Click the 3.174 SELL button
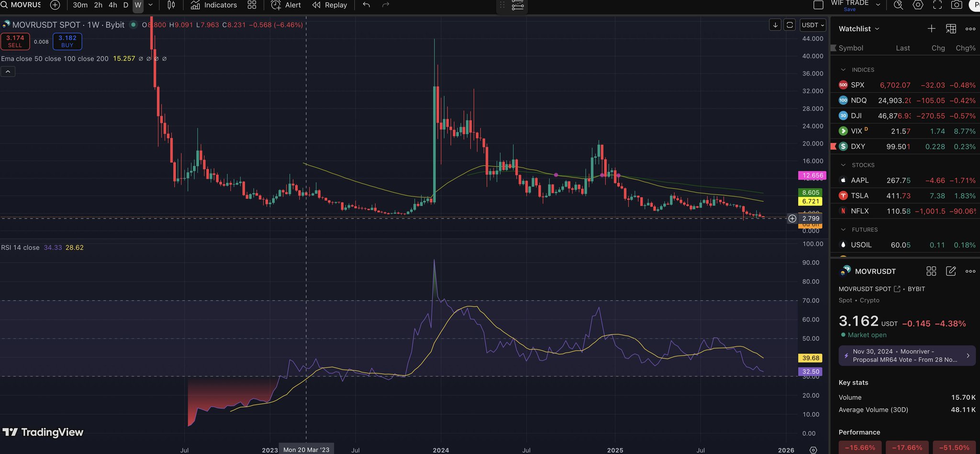 (15, 41)
